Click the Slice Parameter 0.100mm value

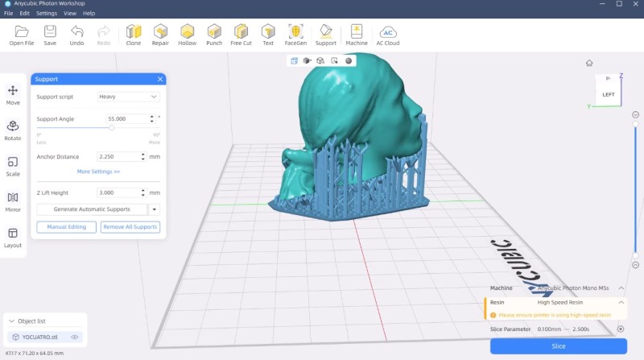coord(549,329)
